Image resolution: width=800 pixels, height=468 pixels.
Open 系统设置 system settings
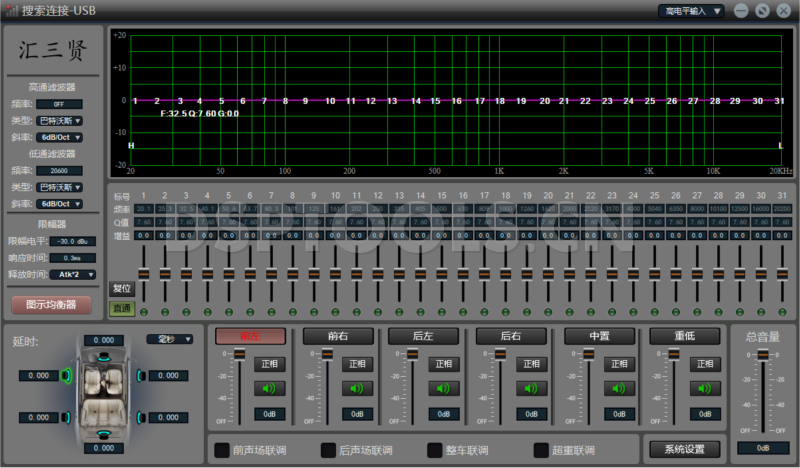684,449
